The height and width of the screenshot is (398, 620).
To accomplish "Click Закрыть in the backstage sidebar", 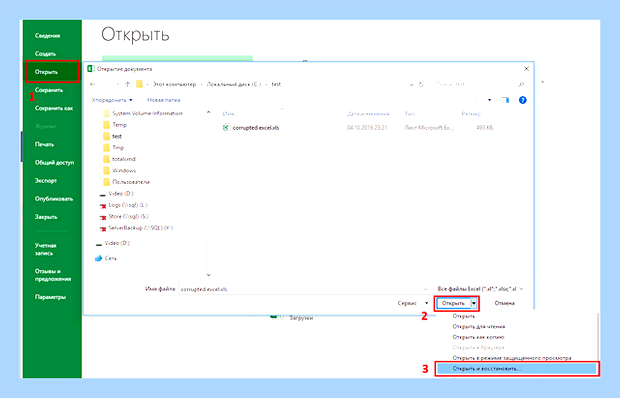I will pos(46,217).
